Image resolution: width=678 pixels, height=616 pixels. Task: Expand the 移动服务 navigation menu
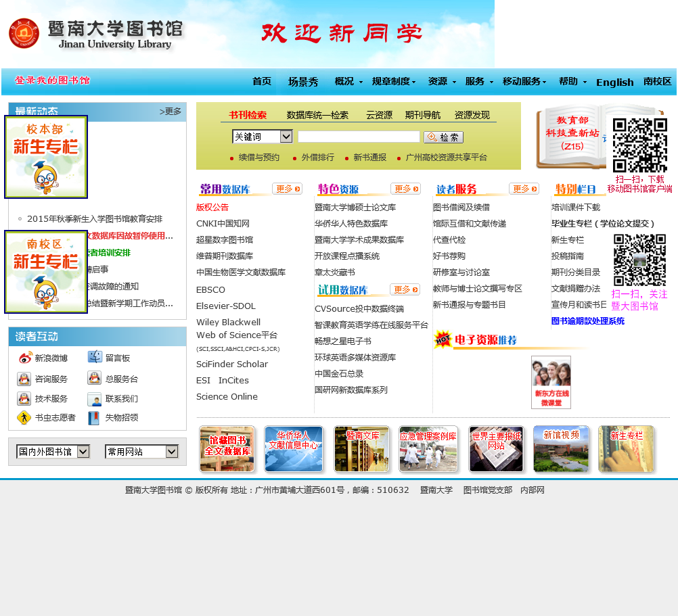(x=524, y=81)
